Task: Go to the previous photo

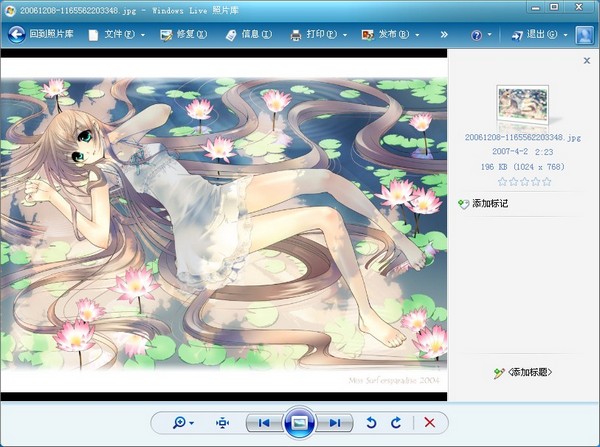Action: tap(263, 423)
